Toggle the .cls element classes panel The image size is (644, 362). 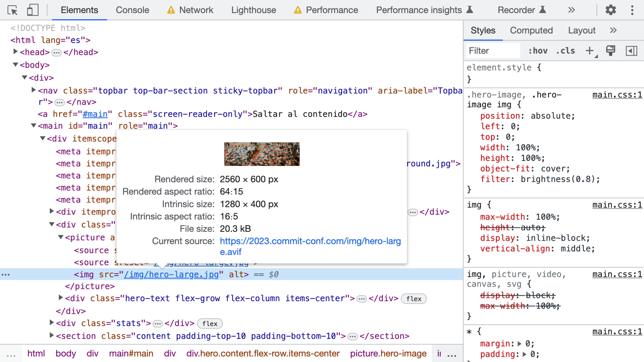[566, 51]
